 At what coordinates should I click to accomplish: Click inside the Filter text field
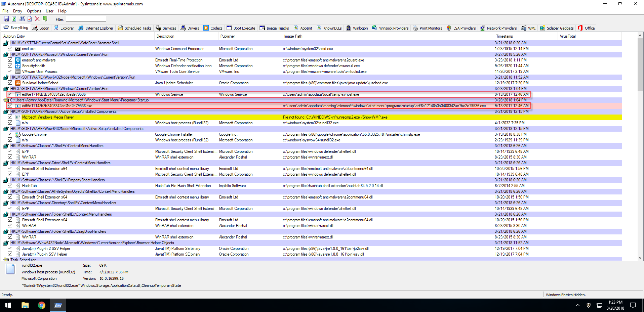[86, 19]
